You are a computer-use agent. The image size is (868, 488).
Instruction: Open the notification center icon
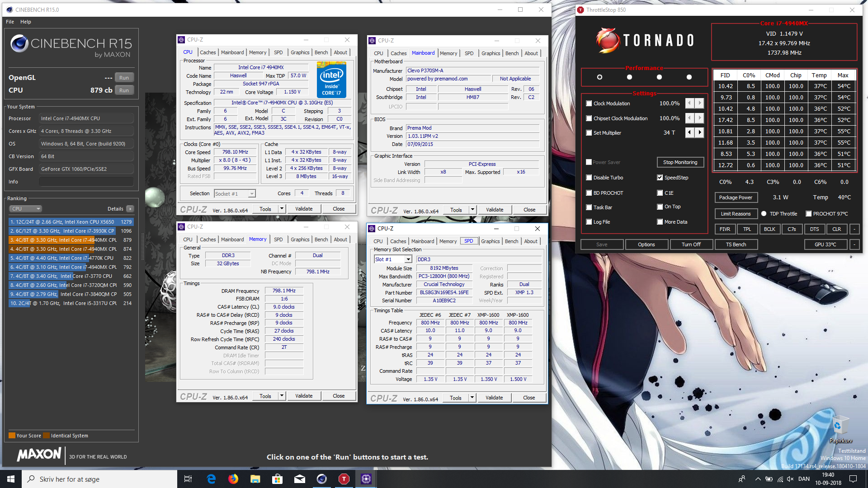tap(853, 479)
